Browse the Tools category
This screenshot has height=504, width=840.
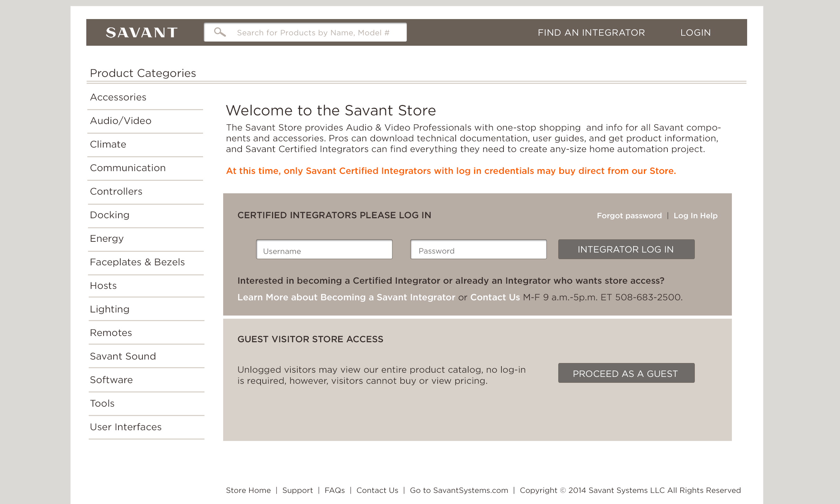point(102,403)
